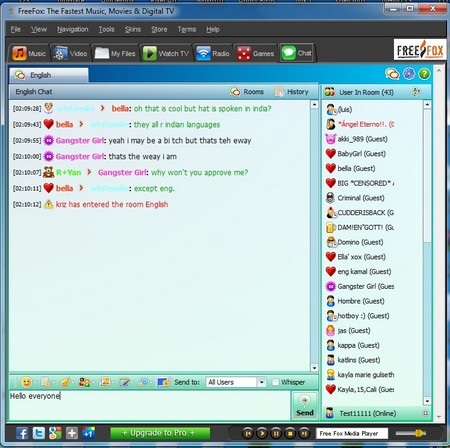
Task: Click chat log scrollbar up arrow
Action: [314, 105]
